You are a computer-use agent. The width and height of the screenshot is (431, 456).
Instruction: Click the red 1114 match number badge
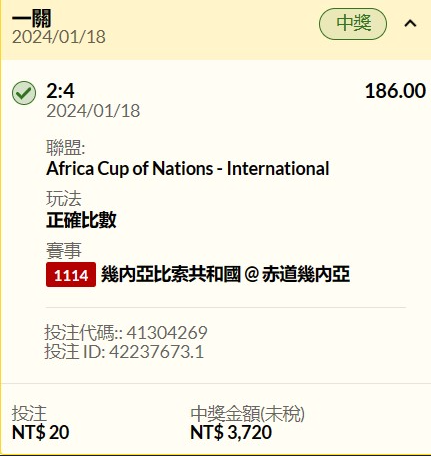[71, 275]
